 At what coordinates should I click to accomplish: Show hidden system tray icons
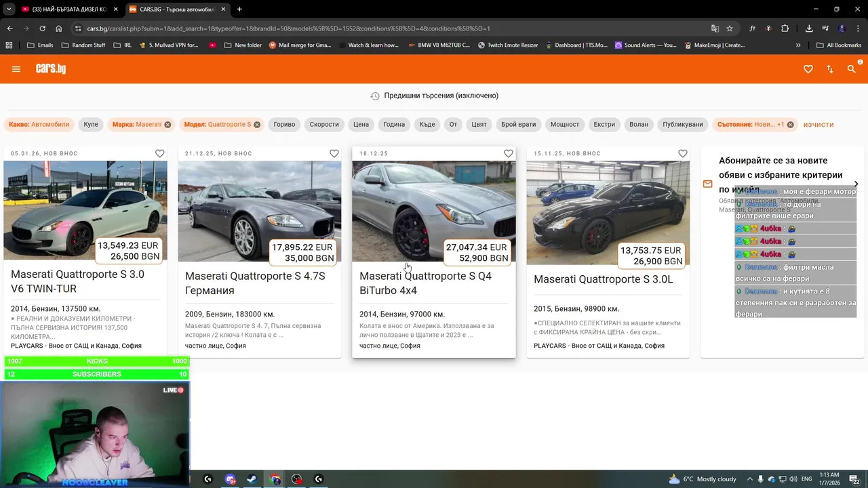749,479
